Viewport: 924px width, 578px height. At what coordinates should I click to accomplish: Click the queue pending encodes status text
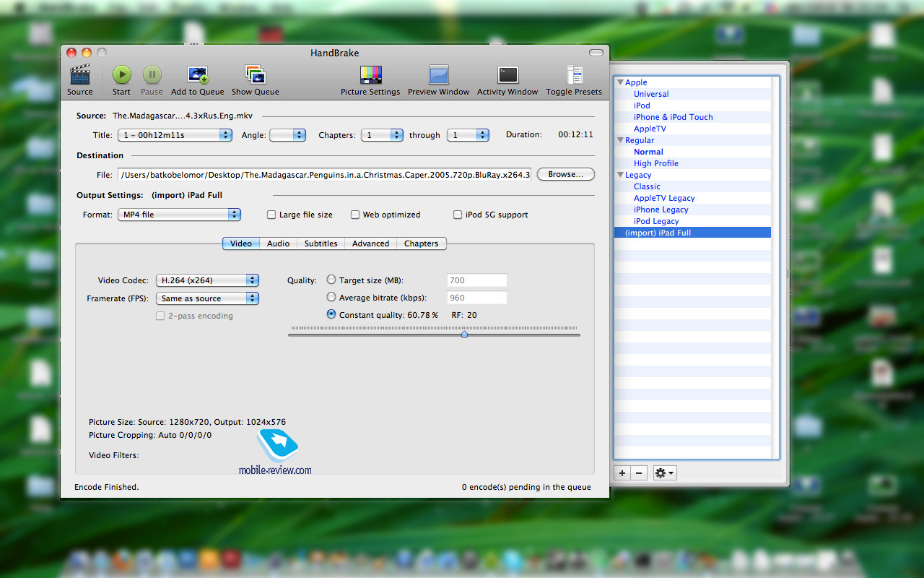tap(526, 487)
